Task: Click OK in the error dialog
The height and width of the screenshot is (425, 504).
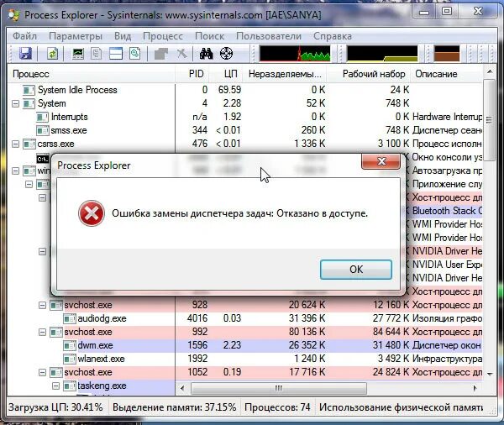Action: [356, 270]
